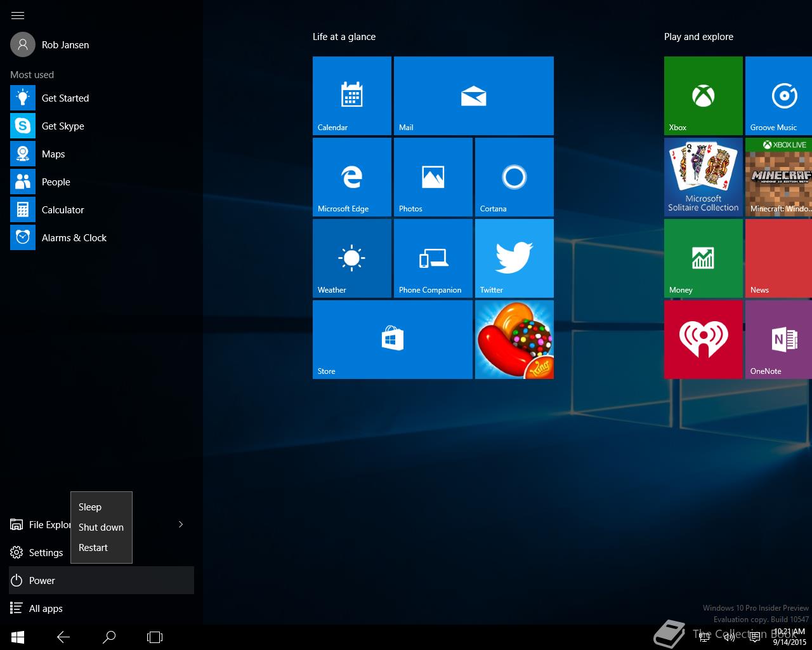Open the Mail tile
Screen dimensions: 812x650
click(x=474, y=96)
